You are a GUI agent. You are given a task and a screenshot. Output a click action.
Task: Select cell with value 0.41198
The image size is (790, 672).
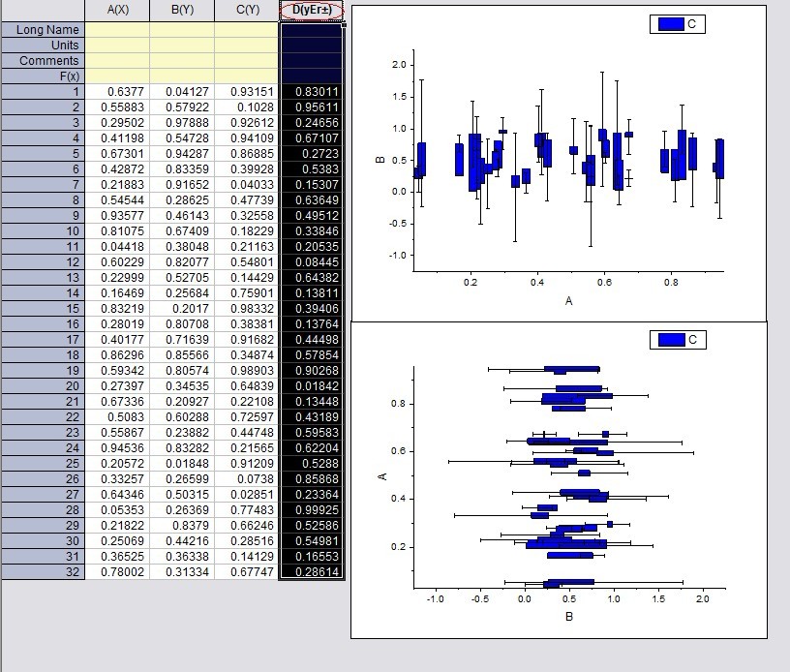click(x=117, y=138)
